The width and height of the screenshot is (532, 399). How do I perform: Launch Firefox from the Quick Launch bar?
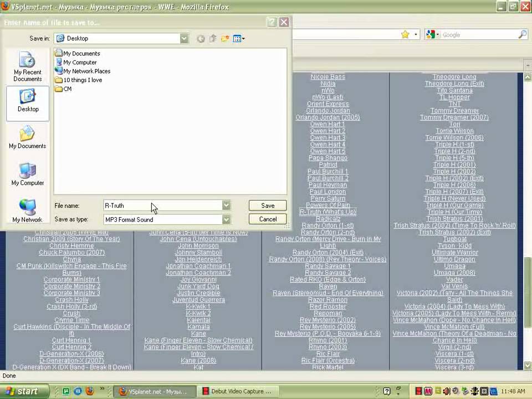[90, 391]
